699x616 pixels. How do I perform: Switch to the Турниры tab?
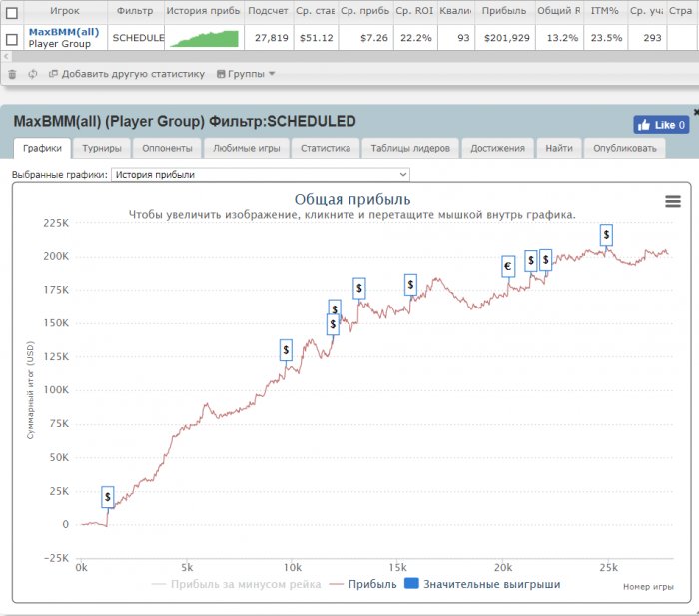click(x=102, y=148)
